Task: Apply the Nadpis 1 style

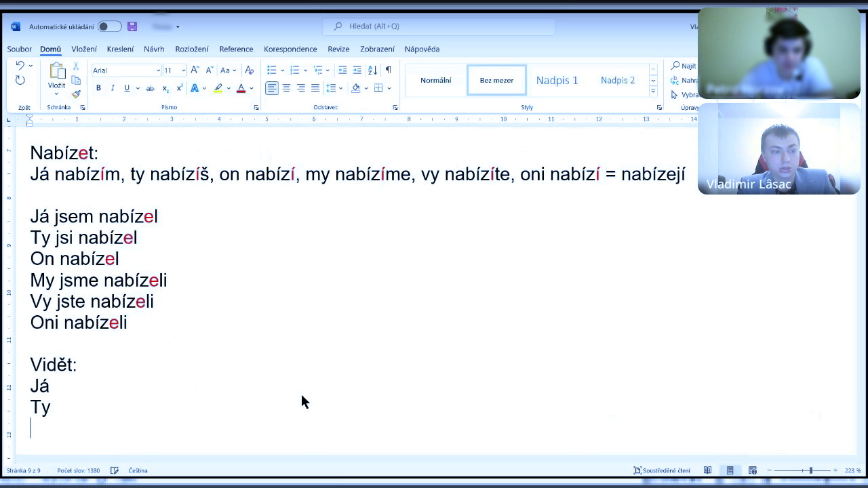Action: point(557,80)
